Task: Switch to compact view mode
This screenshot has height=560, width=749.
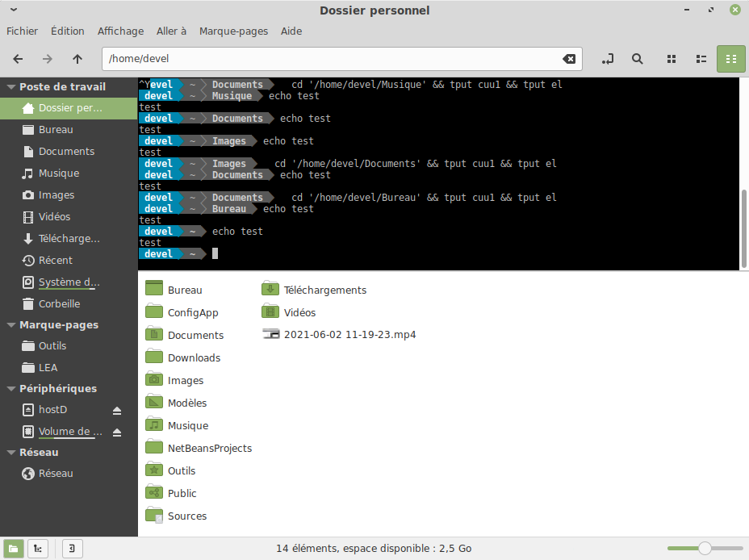Action: point(730,58)
